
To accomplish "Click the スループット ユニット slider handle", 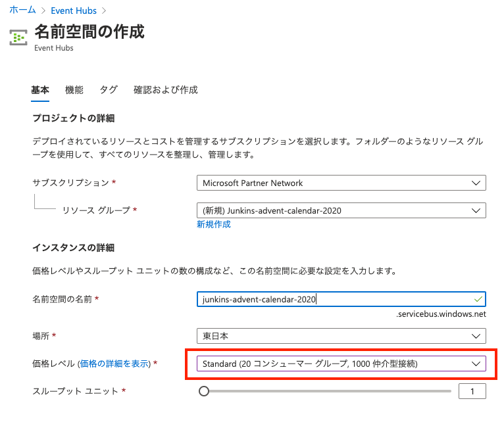I will (x=204, y=391).
